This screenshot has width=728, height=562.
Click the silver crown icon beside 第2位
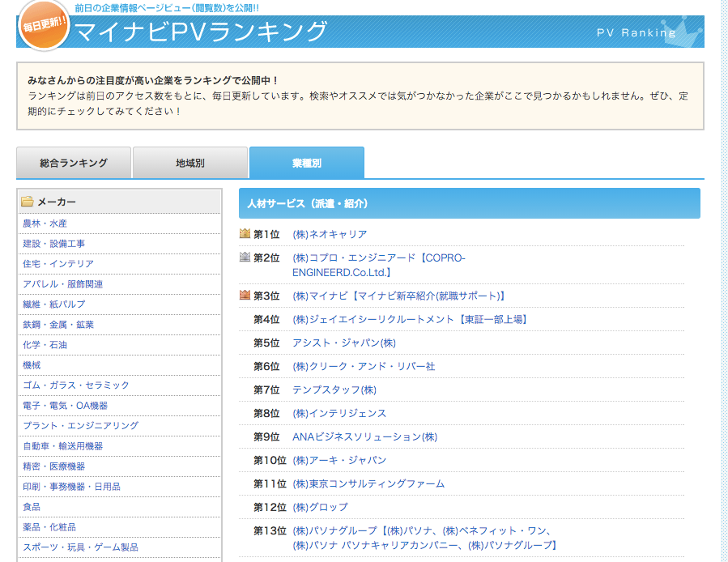(x=245, y=257)
